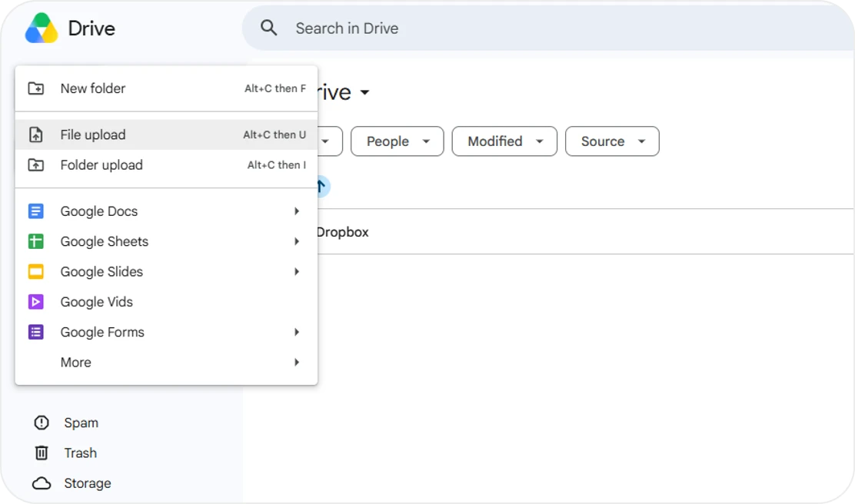Open the People filter dropdown
855x504 pixels.
[397, 141]
